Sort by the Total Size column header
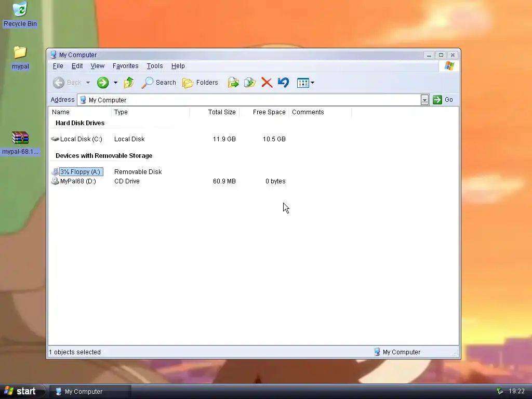This screenshot has width=532, height=399. pos(215,112)
